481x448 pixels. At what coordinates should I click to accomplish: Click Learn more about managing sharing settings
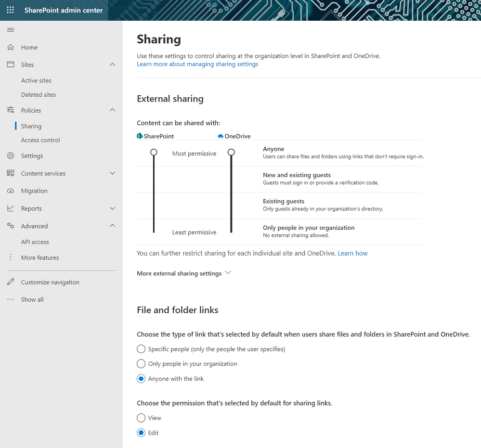(x=197, y=64)
